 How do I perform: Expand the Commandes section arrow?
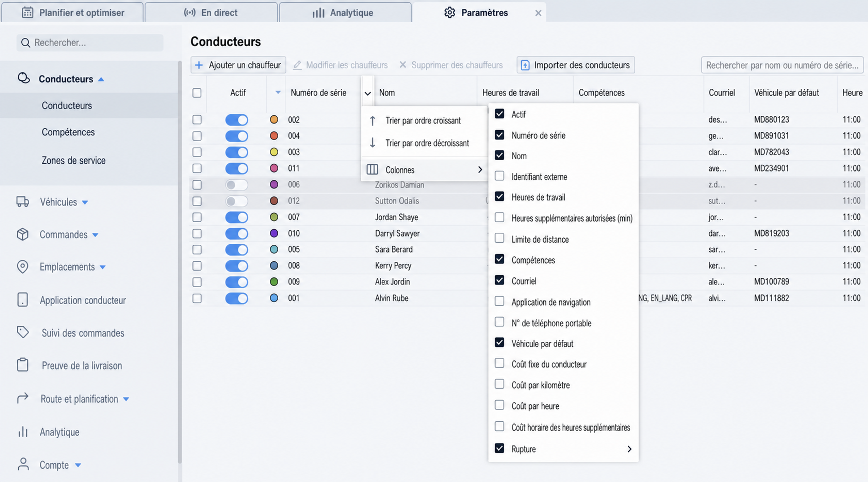coord(95,235)
